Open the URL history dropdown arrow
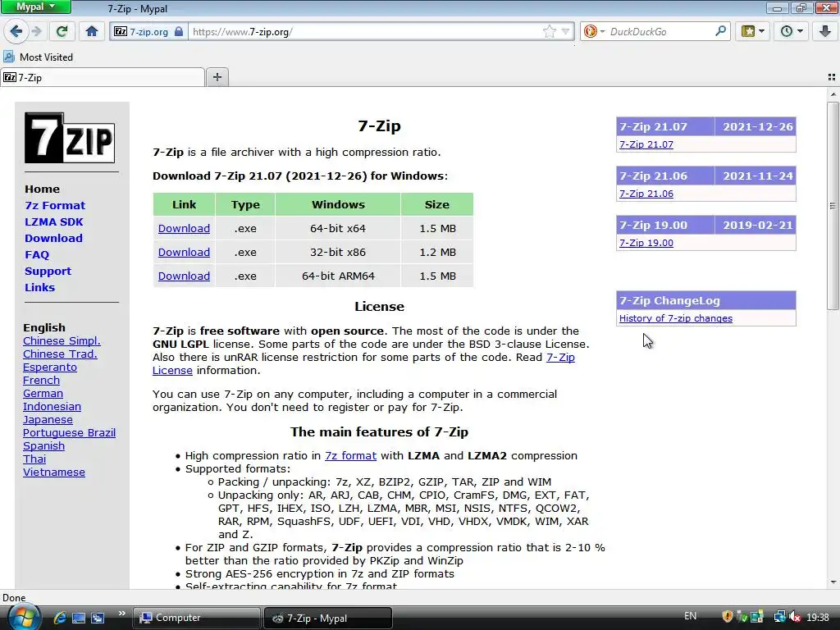This screenshot has height=630, width=840. 565,32
